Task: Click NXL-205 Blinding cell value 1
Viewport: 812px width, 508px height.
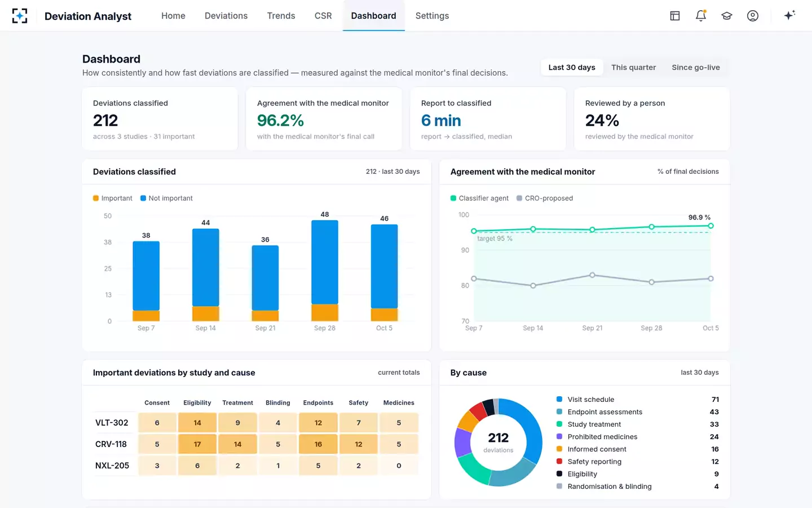Action: (278, 466)
